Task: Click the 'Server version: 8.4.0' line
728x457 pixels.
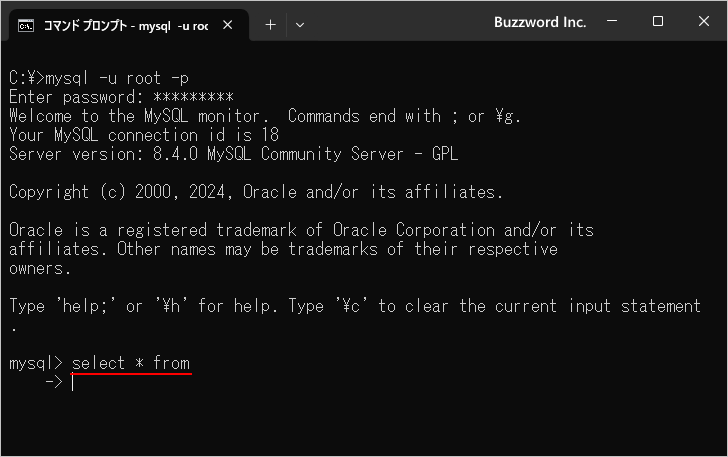Action: click(x=233, y=154)
